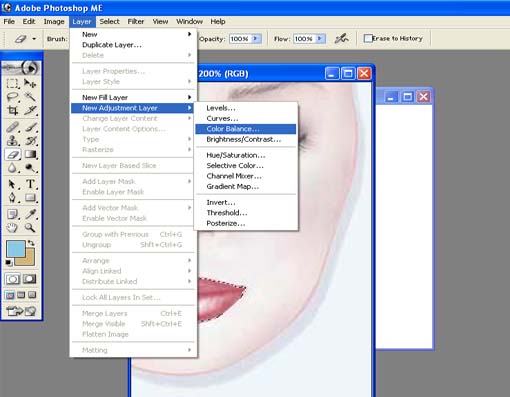Open the Image menu
The width and height of the screenshot is (510, 397).
pyautogui.click(x=54, y=22)
